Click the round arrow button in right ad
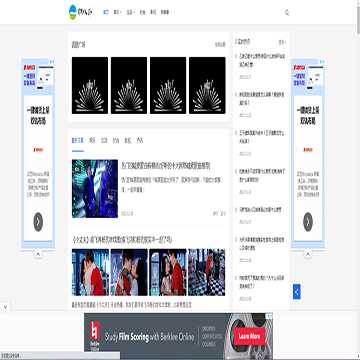This screenshot has width=360, height=360. point(308,222)
